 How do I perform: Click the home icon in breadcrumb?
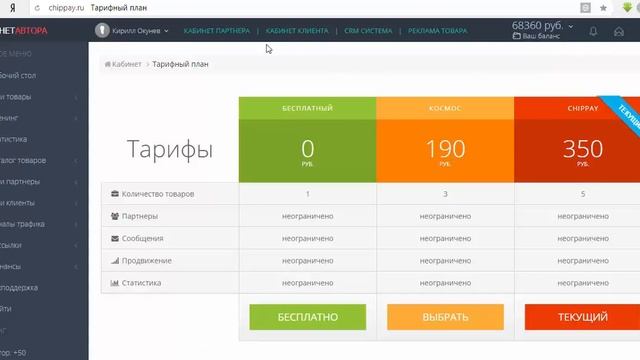[108, 64]
